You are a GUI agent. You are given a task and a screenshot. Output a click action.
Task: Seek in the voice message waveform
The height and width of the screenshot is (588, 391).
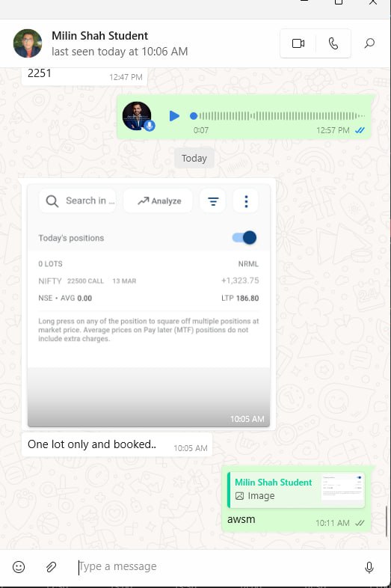pos(278,116)
